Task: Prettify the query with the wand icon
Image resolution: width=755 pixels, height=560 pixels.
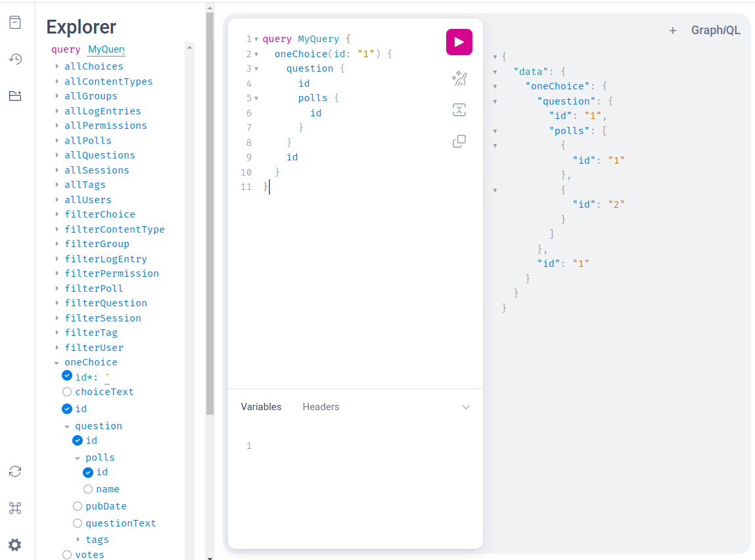Action: coord(459,78)
